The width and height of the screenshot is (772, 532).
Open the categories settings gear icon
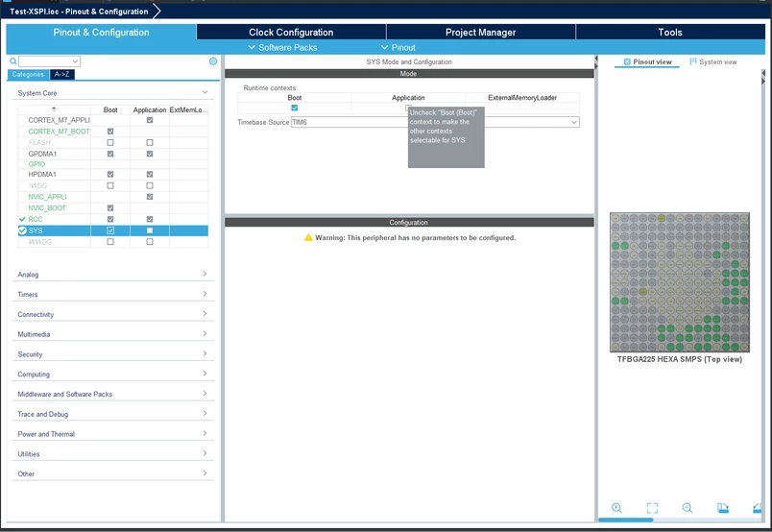(213, 61)
